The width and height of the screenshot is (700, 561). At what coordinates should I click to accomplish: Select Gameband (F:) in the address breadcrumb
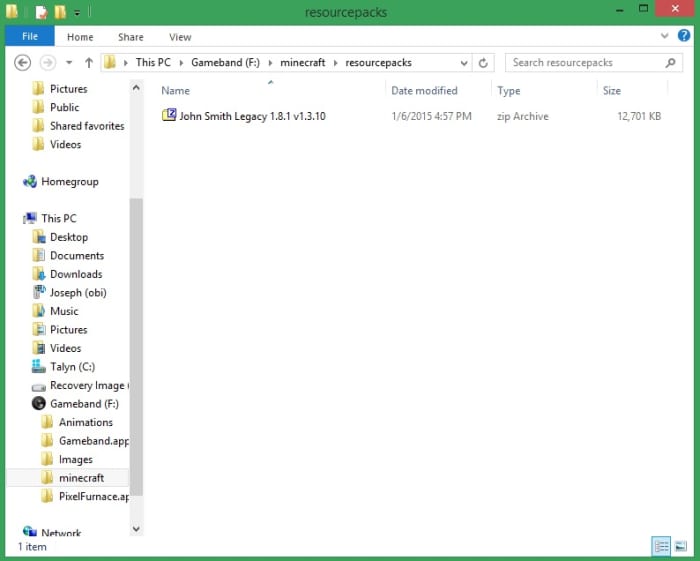(x=225, y=62)
